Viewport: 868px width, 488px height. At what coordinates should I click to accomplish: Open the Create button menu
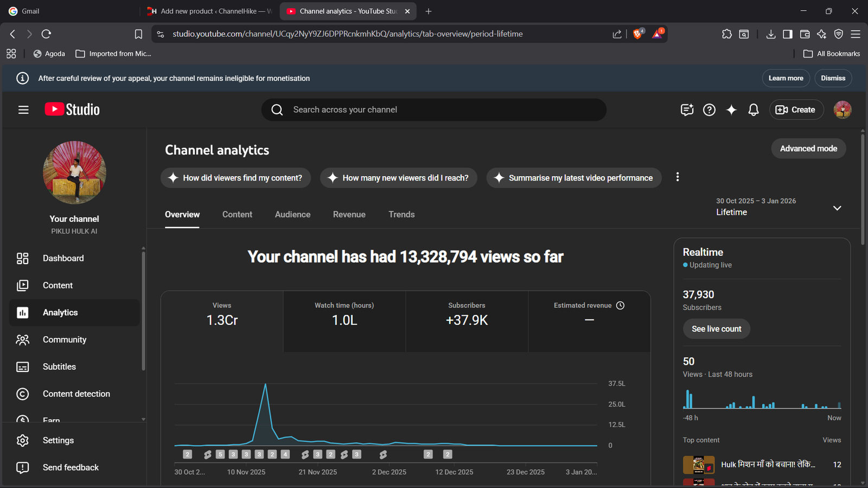click(x=796, y=110)
